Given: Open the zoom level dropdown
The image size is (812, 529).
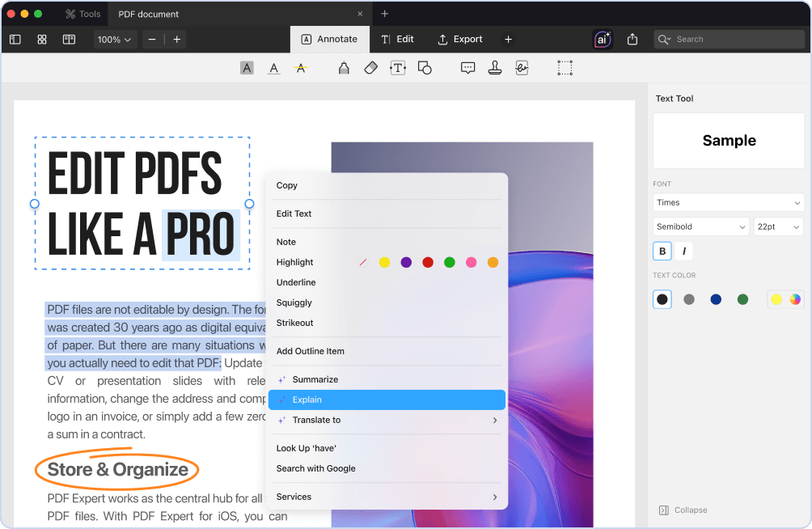Looking at the screenshot, I should tap(115, 38).
